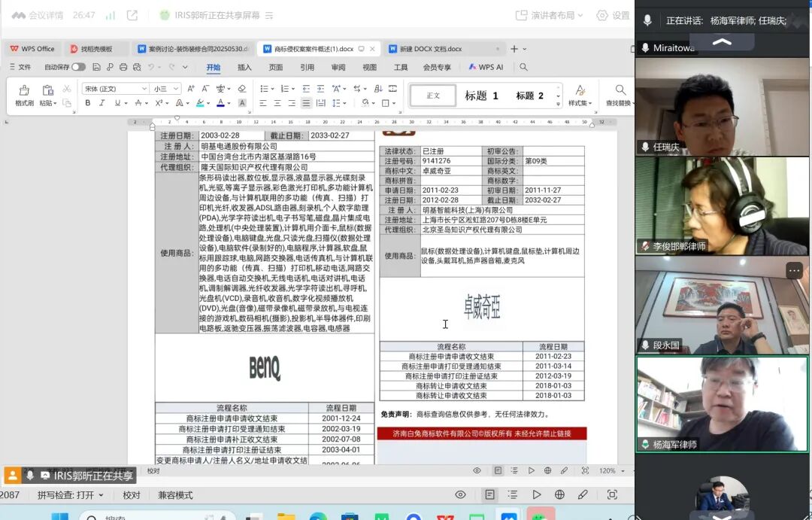Apply the highlight color pen
Viewport: 812px width, 520px height.
point(201,103)
